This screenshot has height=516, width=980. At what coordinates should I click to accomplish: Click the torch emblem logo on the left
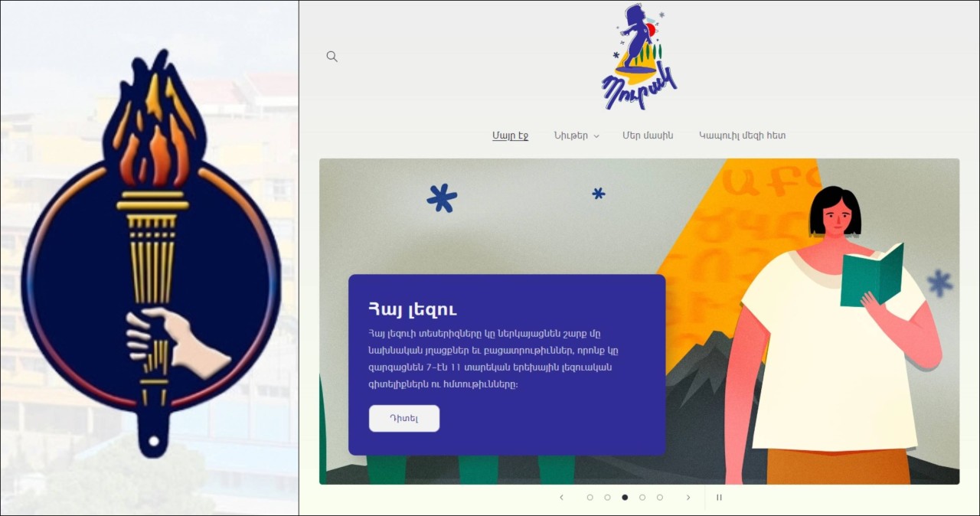coord(151,253)
